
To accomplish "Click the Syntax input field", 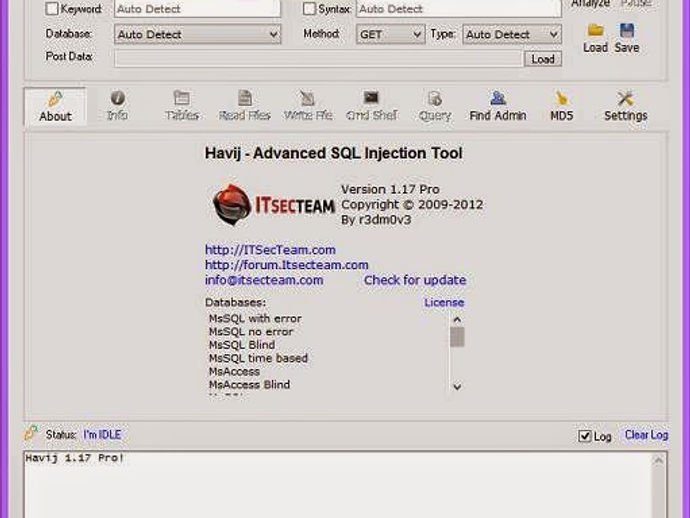I will click(459, 9).
